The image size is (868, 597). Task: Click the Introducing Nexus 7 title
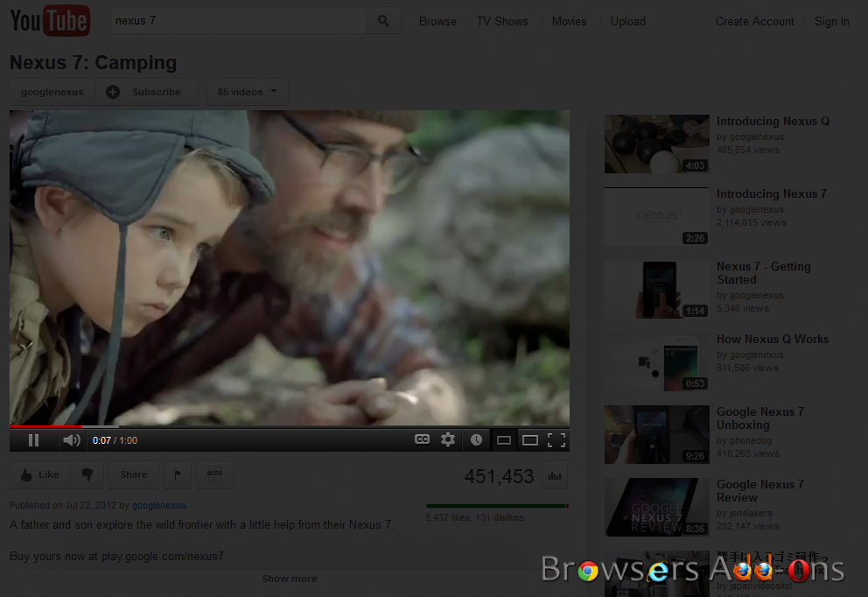click(x=771, y=193)
